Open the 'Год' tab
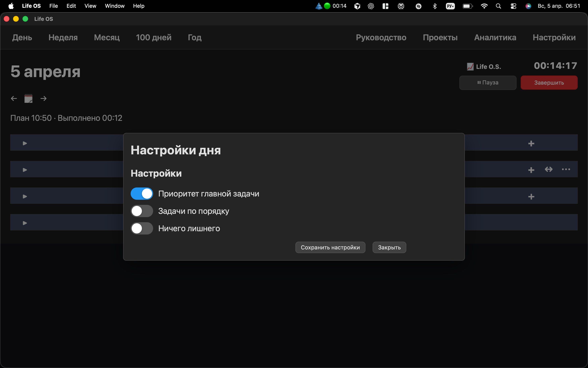The width and height of the screenshot is (588, 368). click(x=195, y=37)
